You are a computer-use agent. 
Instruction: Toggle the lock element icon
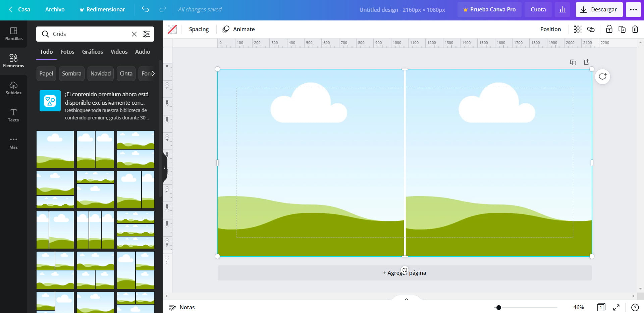tap(609, 29)
